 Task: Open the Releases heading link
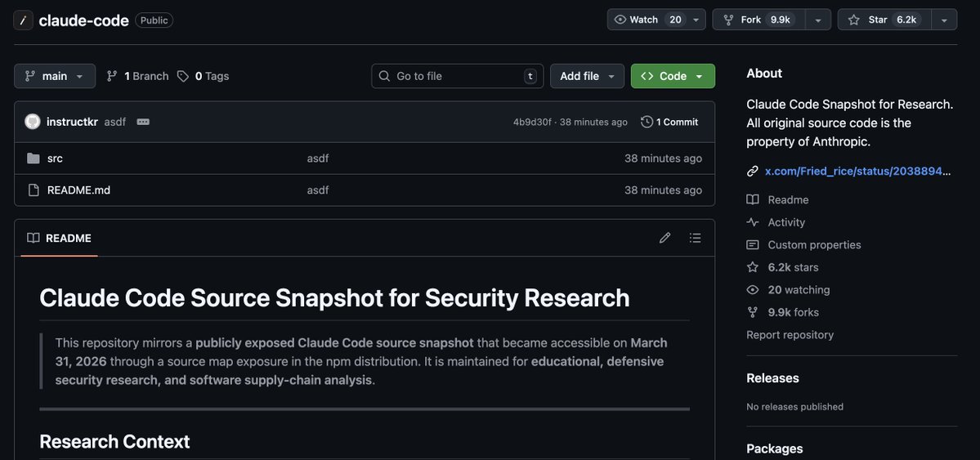(772, 378)
